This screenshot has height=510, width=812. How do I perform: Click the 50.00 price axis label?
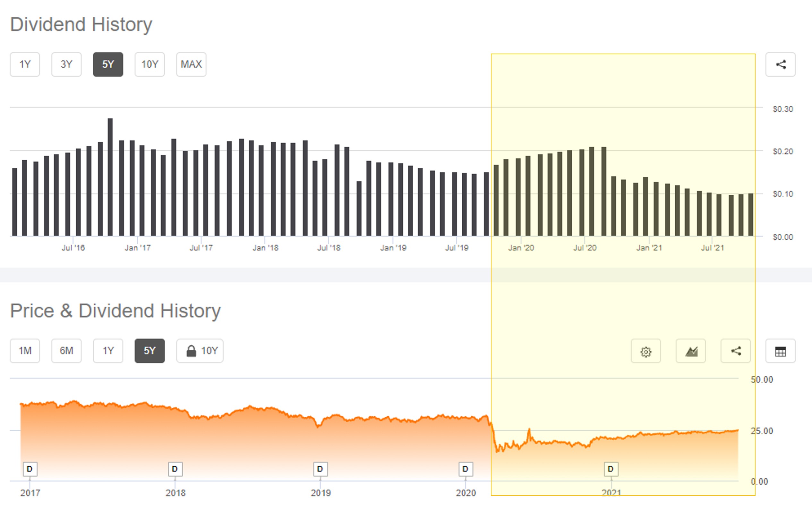point(762,379)
